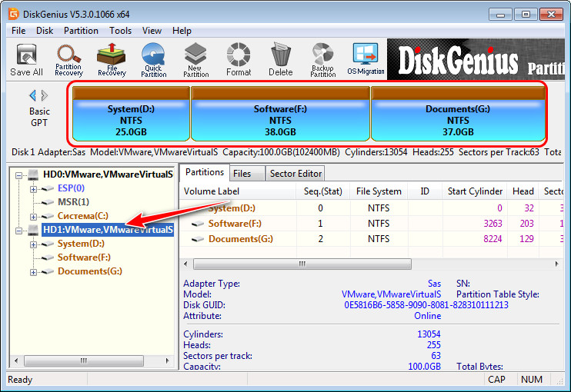
Task: Click drive icon beside Software(F:) in table
Action: pos(198,224)
